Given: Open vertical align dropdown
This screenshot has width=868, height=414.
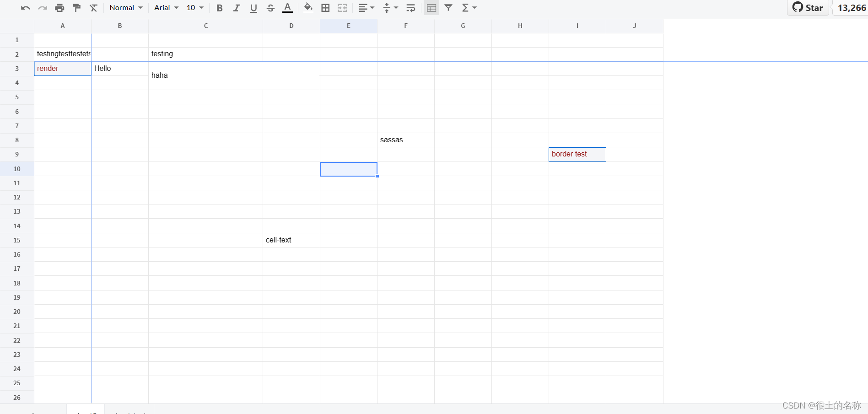Looking at the screenshot, I should (x=390, y=8).
